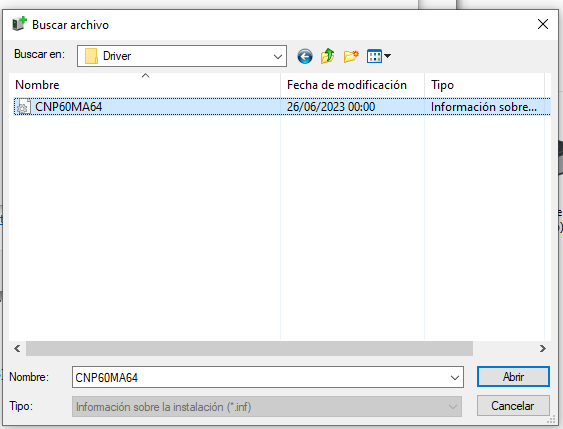Click the Cancelar button
Image resolution: width=563 pixels, height=429 pixels.
pyautogui.click(x=513, y=406)
